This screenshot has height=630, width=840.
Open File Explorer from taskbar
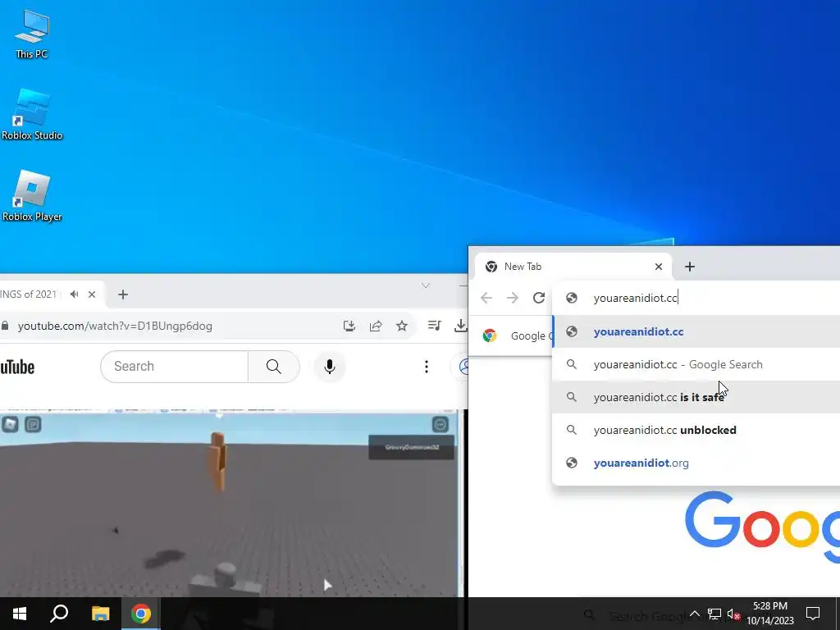(100, 614)
